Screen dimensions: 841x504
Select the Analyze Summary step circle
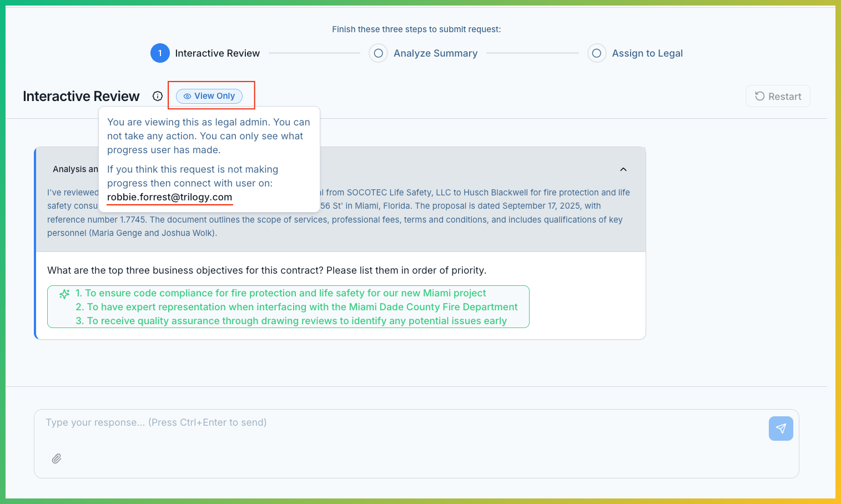point(378,53)
